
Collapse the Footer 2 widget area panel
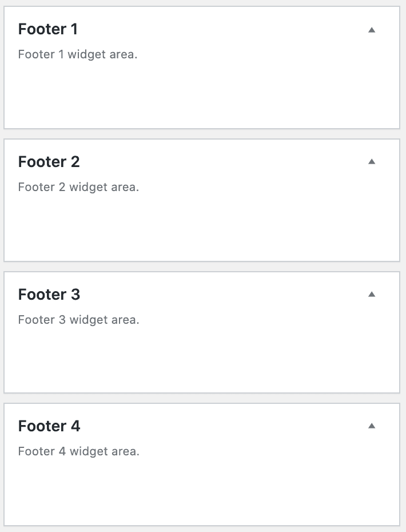tap(372, 161)
